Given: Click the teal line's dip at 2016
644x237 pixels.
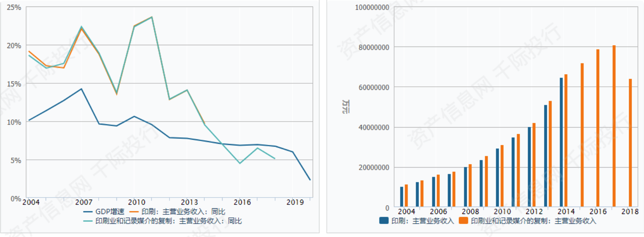Looking at the screenshot, I should (240, 163).
